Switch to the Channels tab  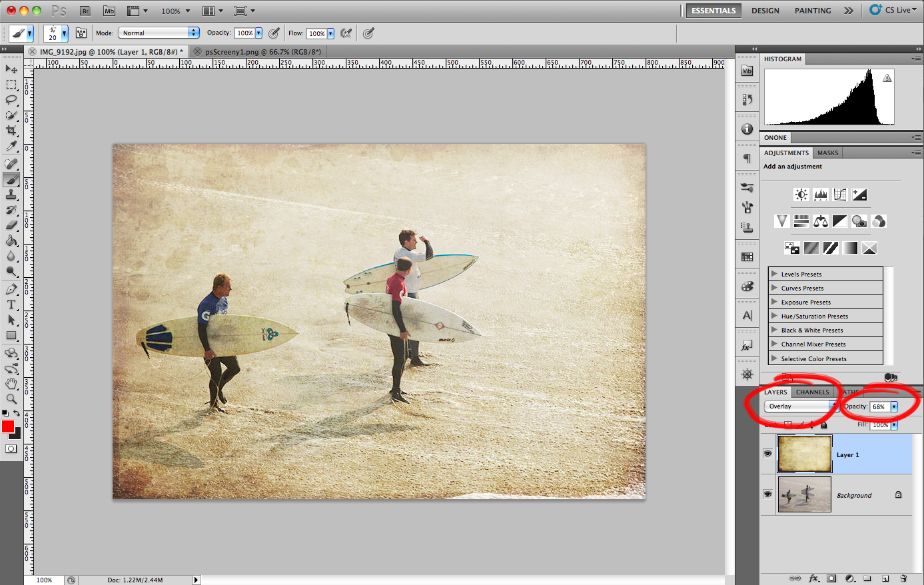813,392
